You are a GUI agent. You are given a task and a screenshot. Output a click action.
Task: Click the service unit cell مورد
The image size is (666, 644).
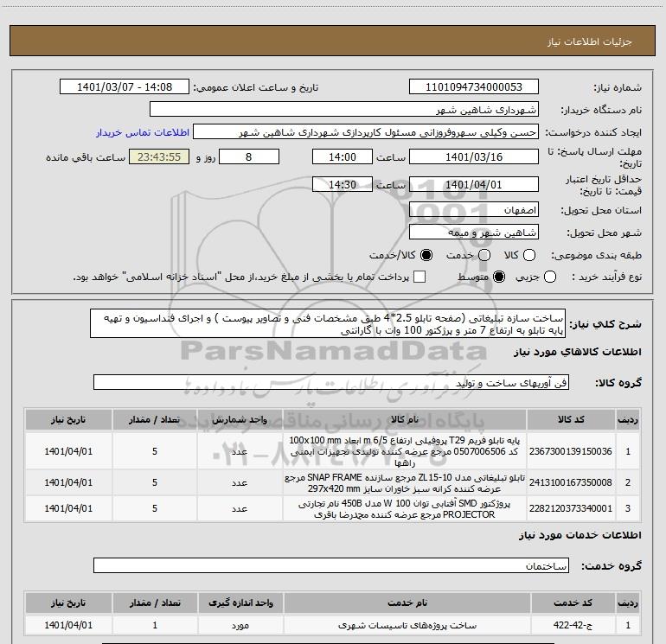[240, 625]
